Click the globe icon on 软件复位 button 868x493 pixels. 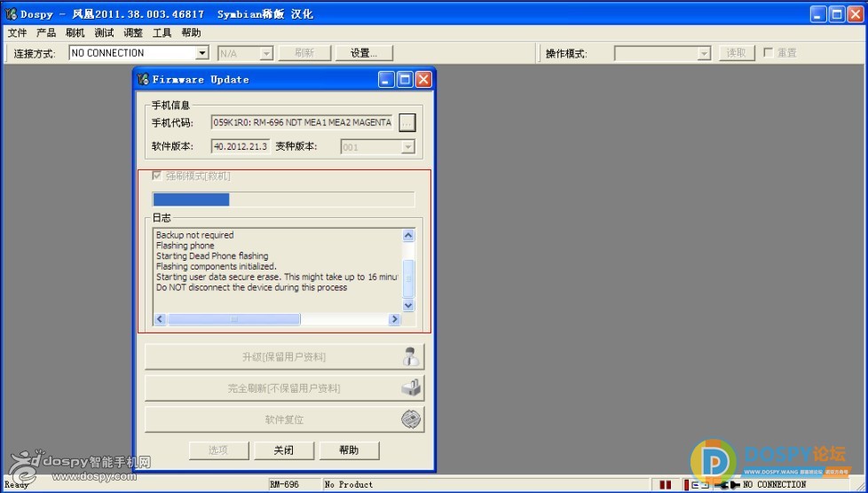(411, 419)
